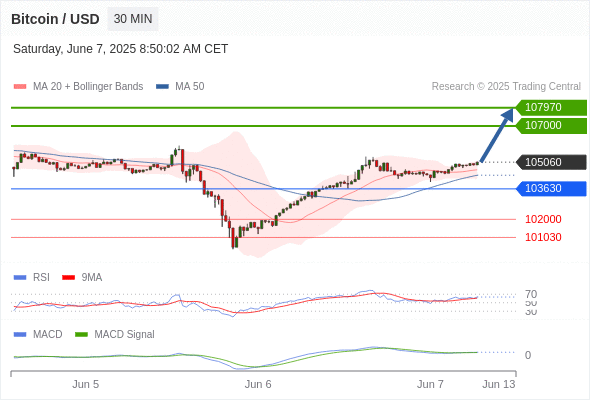590x400 pixels.
Task: Click the MA 50 legend color swatch
Action: click(x=162, y=87)
